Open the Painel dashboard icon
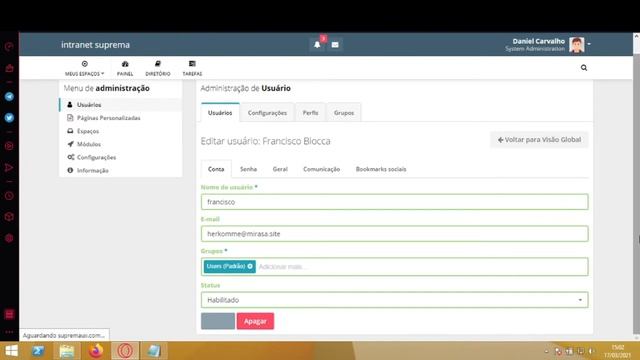 coord(125,68)
